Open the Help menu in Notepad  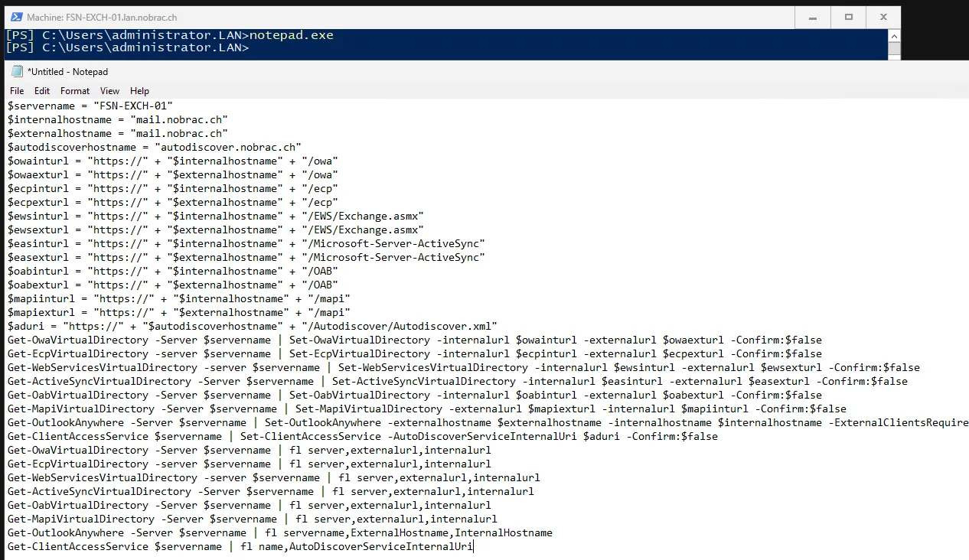tap(139, 91)
